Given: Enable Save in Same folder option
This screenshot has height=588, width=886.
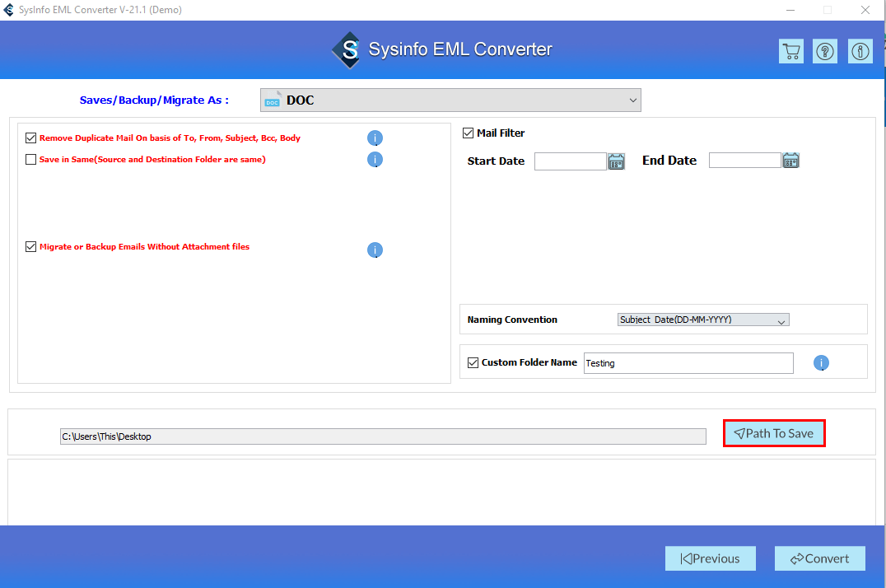Looking at the screenshot, I should tap(30, 159).
